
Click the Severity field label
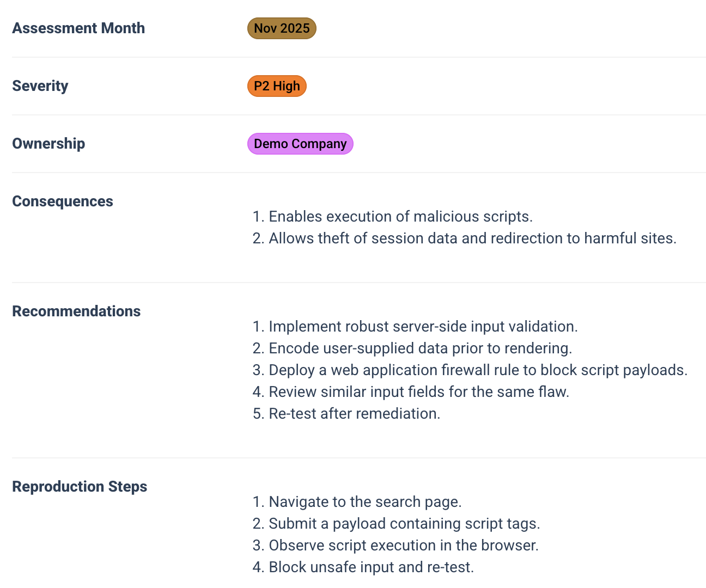pyautogui.click(x=40, y=86)
